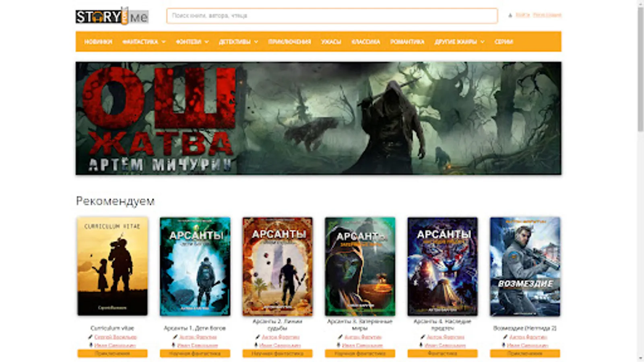Expand the Фантастика dropdown arrow
Screen dimensions: 644x362
coord(163,42)
